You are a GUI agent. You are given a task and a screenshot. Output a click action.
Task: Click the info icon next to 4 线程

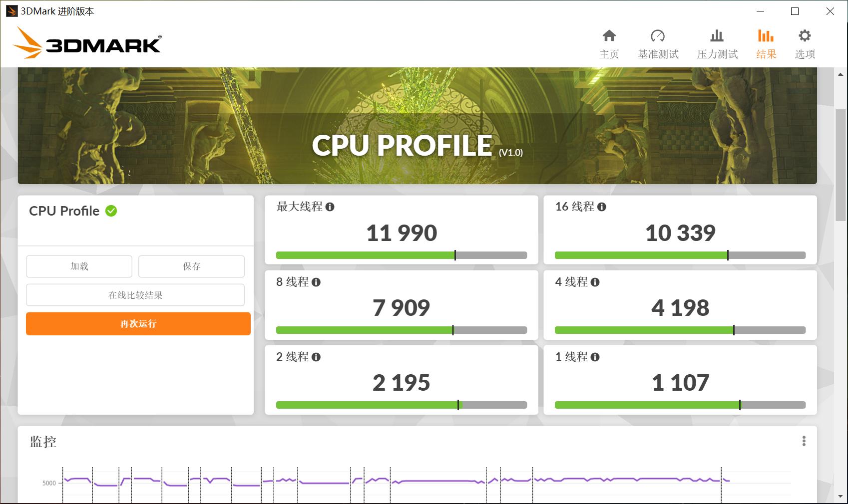tap(594, 281)
